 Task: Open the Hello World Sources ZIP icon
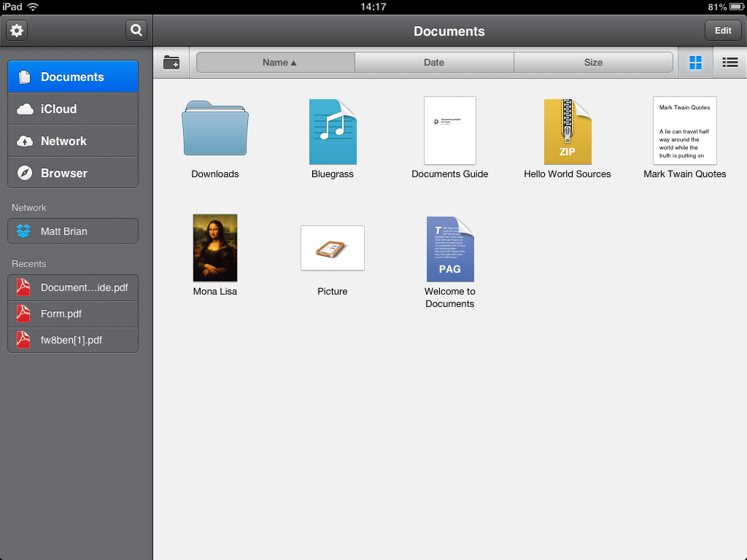[568, 132]
